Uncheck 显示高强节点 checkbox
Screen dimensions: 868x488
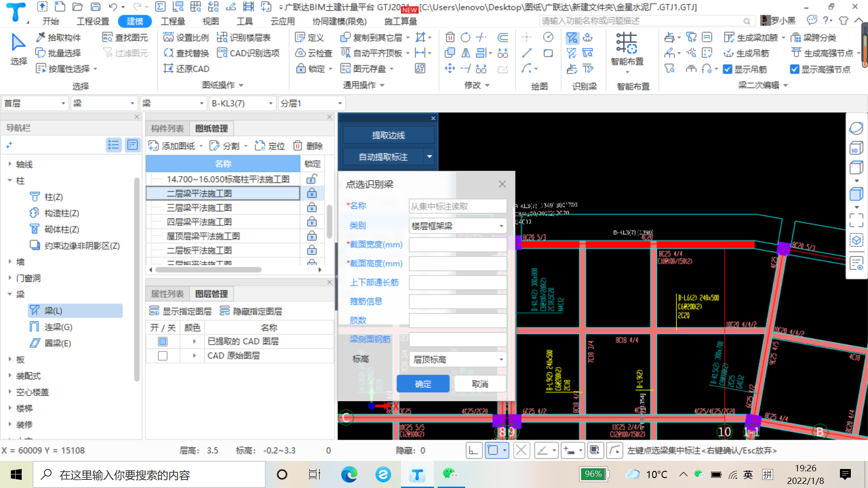794,69
